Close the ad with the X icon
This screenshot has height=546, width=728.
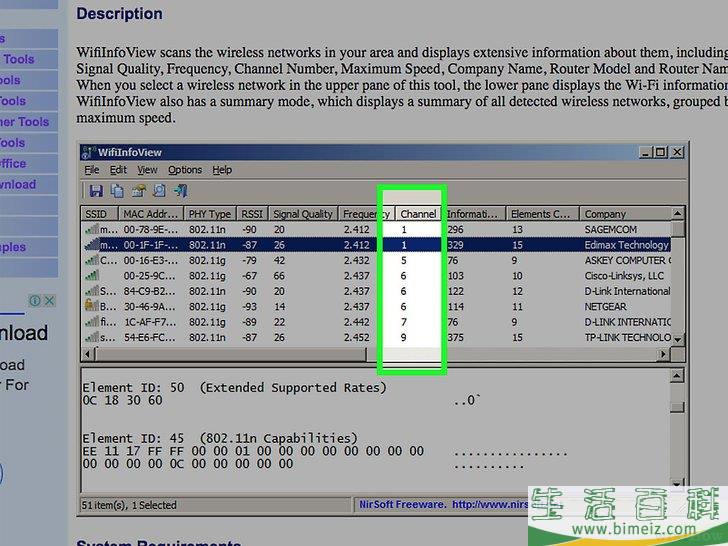click(50, 300)
